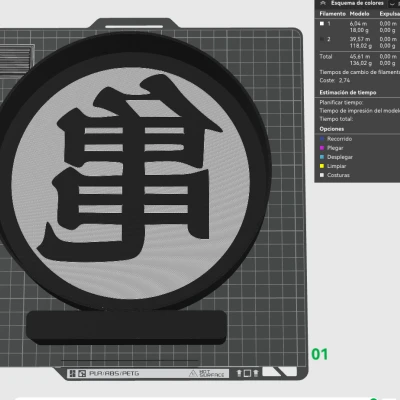
Task: Click the Filamento column header
Action: tap(333, 14)
